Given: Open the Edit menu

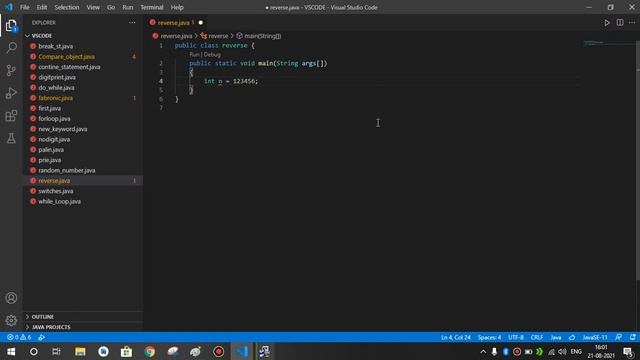Looking at the screenshot, I should 42,7.
